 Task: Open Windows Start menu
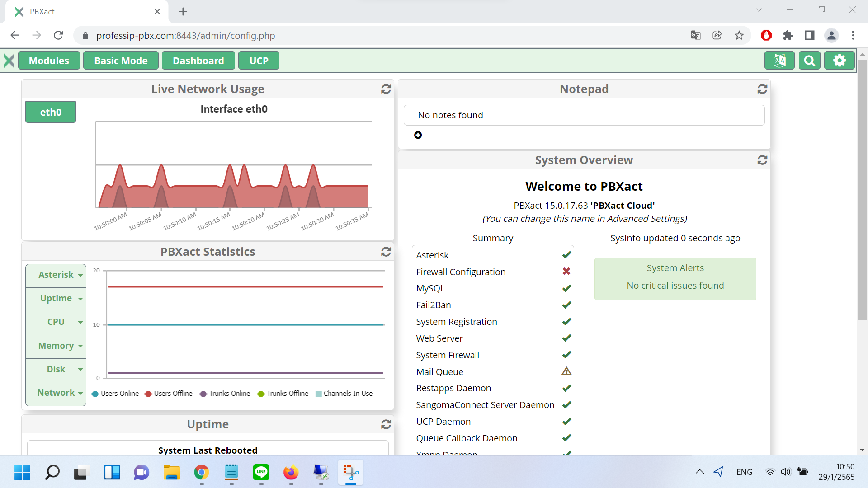[22, 472]
